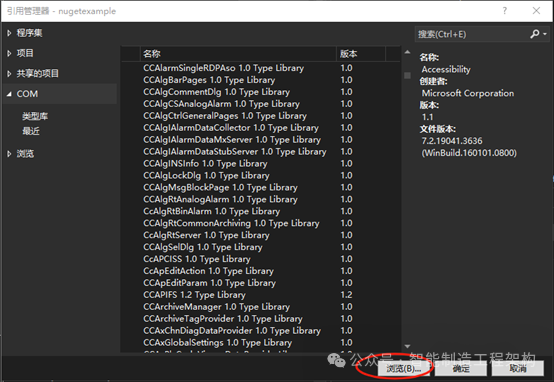Cancel the dialog with 取消
Viewport: 554px width, 382px height.
518,369
